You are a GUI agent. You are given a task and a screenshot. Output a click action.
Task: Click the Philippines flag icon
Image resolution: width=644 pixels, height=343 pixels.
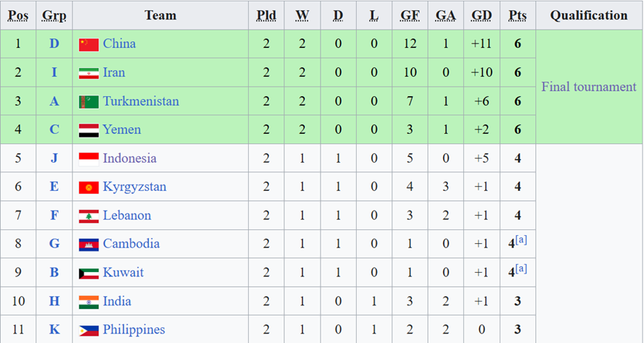point(89,330)
